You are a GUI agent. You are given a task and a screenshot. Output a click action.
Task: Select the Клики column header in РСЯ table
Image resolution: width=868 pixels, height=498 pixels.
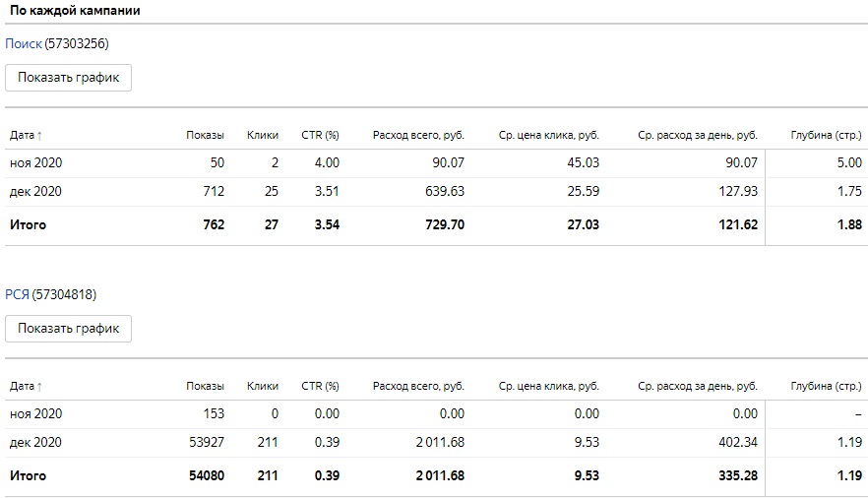(262, 387)
